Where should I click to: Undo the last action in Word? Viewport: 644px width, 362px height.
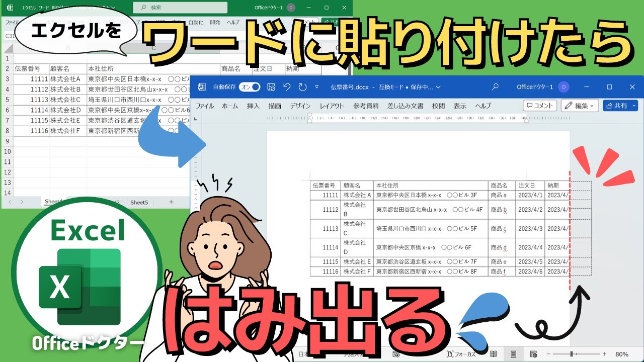tap(287, 87)
